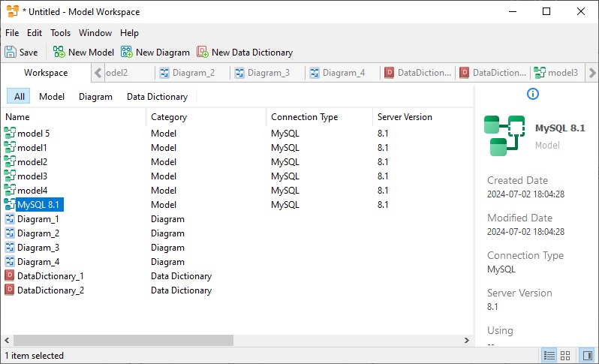This screenshot has height=364, width=599.
Task: Select the model2 row icon
Action: point(10,161)
